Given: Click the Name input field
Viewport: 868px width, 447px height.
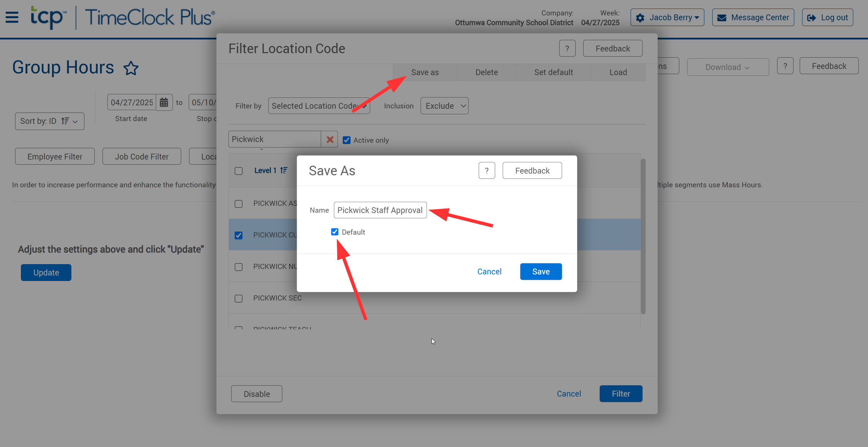Looking at the screenshot, I should [380, 210].
